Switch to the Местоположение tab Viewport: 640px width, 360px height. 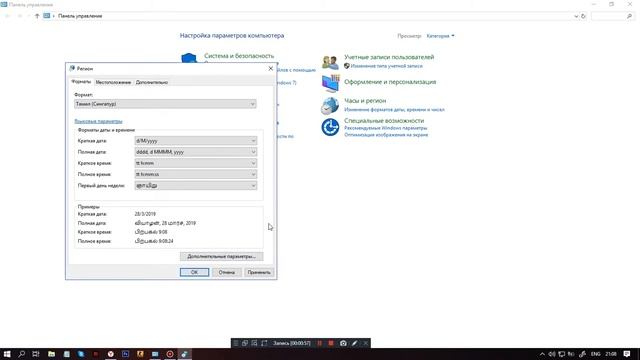point(113,82)
